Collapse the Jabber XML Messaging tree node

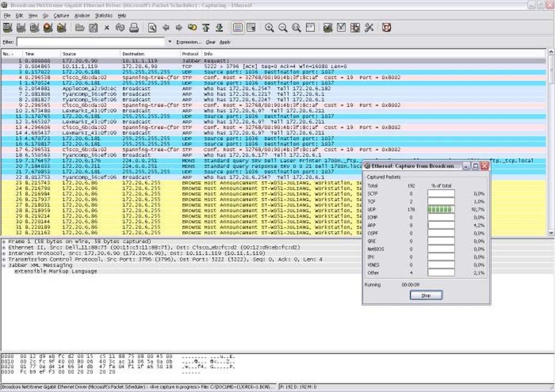[4, 265]
